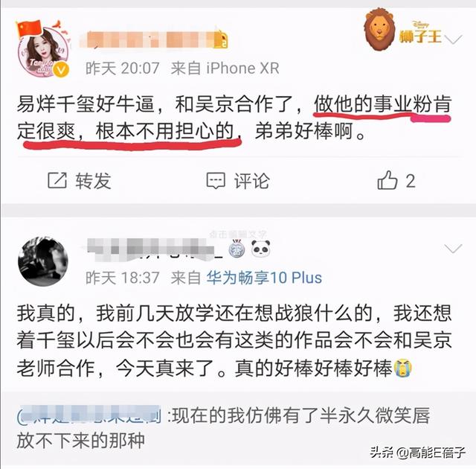Open the first poster's blurred username
The height and width of the screenshot is (469, 476).
point(147,39)
